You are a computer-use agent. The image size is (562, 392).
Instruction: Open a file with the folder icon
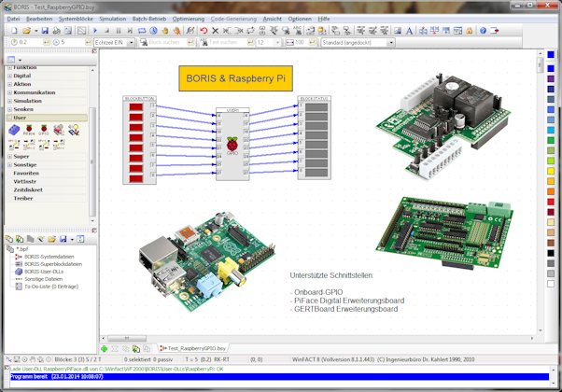click(x=26, y=31)
